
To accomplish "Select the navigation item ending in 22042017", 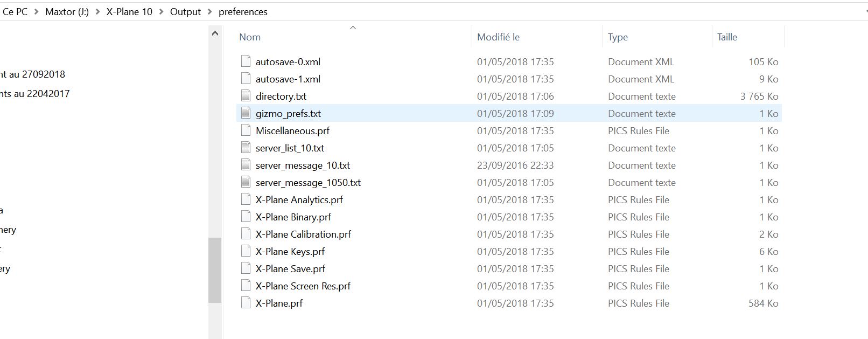I will [x=34, y=94].
